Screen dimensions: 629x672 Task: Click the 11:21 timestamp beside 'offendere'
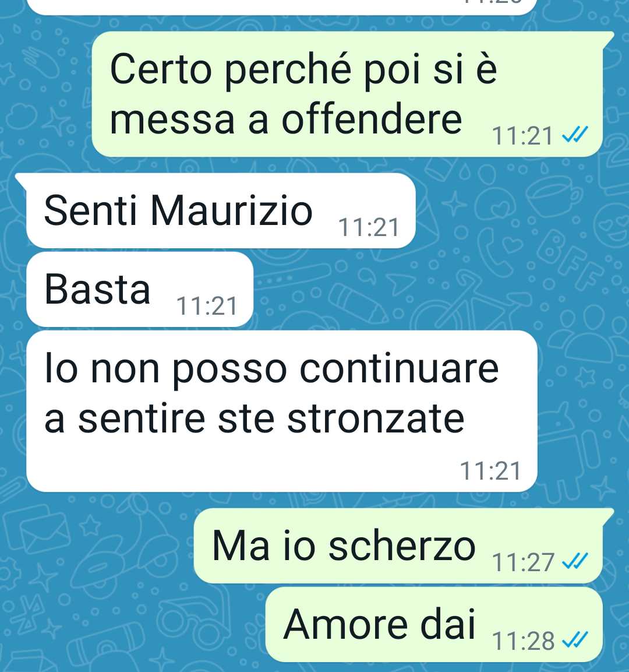click(522, 136)
